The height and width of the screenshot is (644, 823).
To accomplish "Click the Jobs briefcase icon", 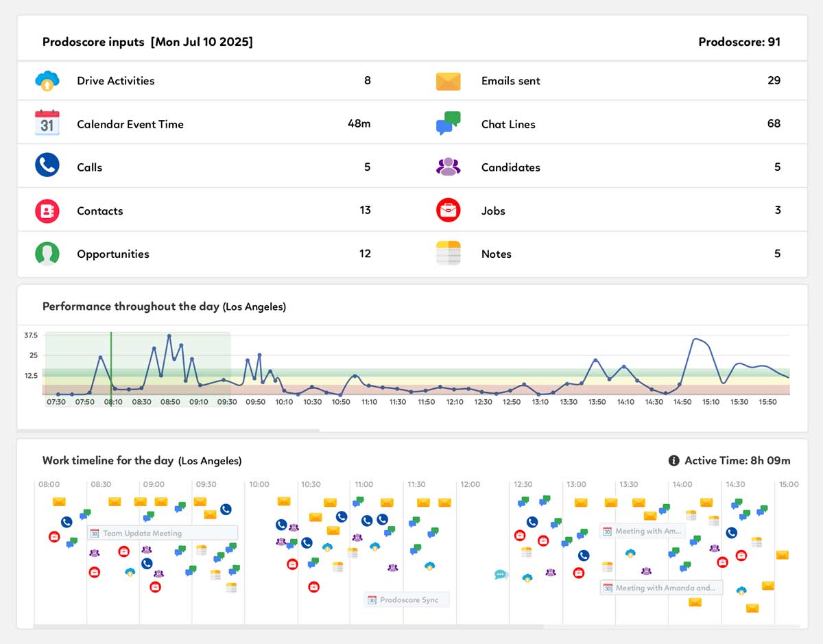I will (x=448, y=211).
